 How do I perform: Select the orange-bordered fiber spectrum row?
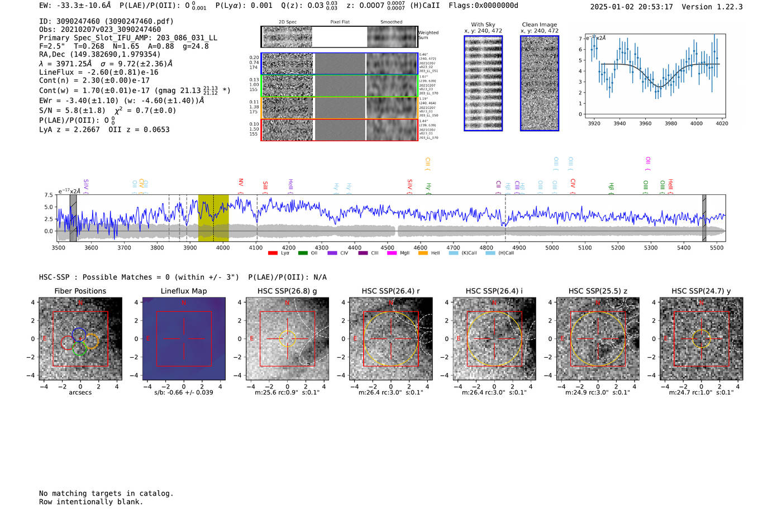[339, 108]
